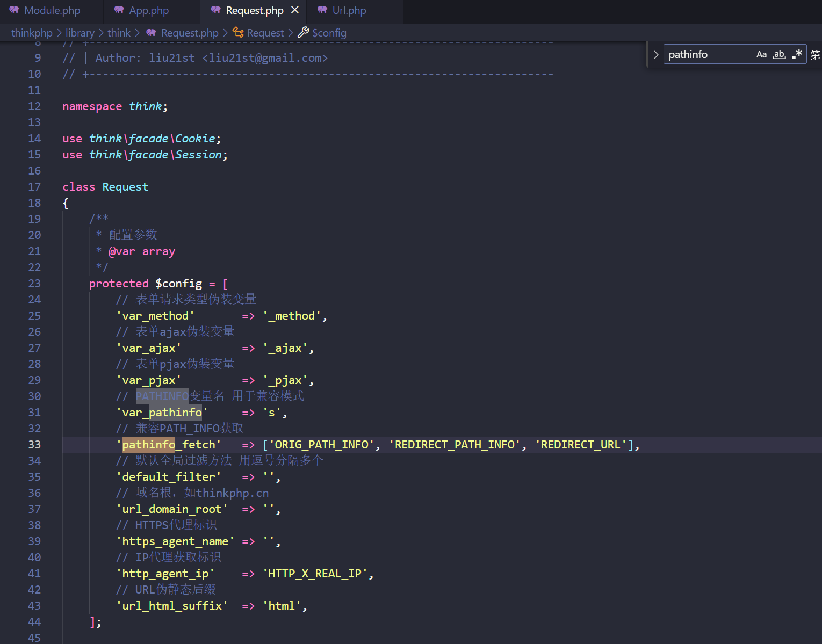Open the Url.php tab
Screen dimensions: 822x644
[x=349, y=10]
